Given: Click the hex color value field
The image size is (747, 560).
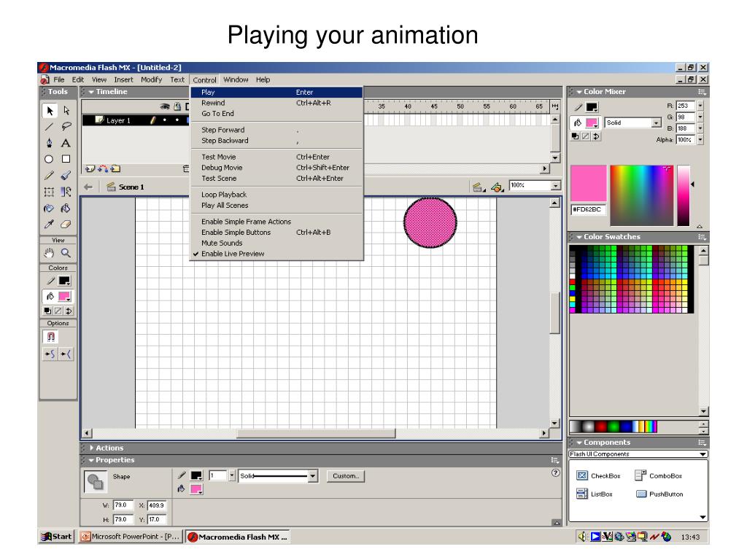Looking at the screenshot, I should 588,209.
